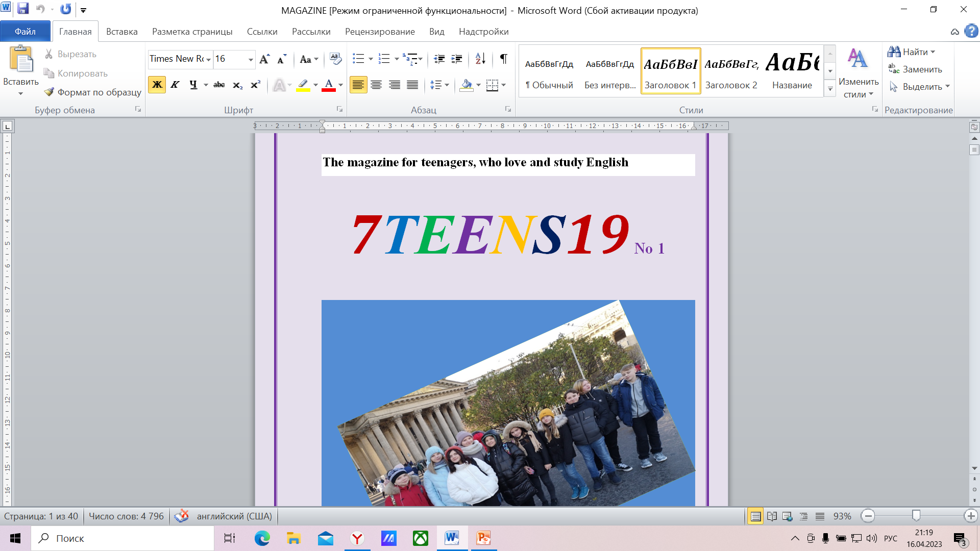Select align left paragraph button
Screen dimensions: 980x551
point(358,85)
